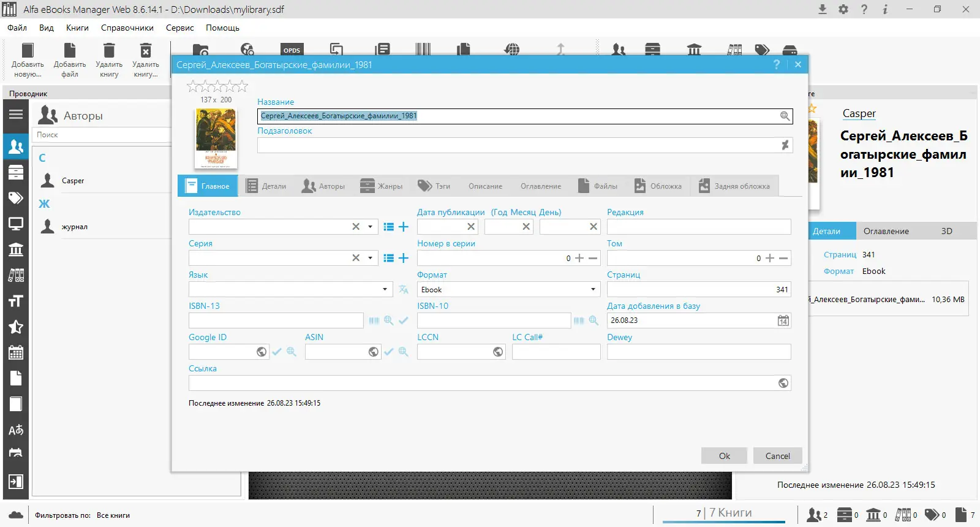Select the Authors icon in the sidebar

point(16,146)
